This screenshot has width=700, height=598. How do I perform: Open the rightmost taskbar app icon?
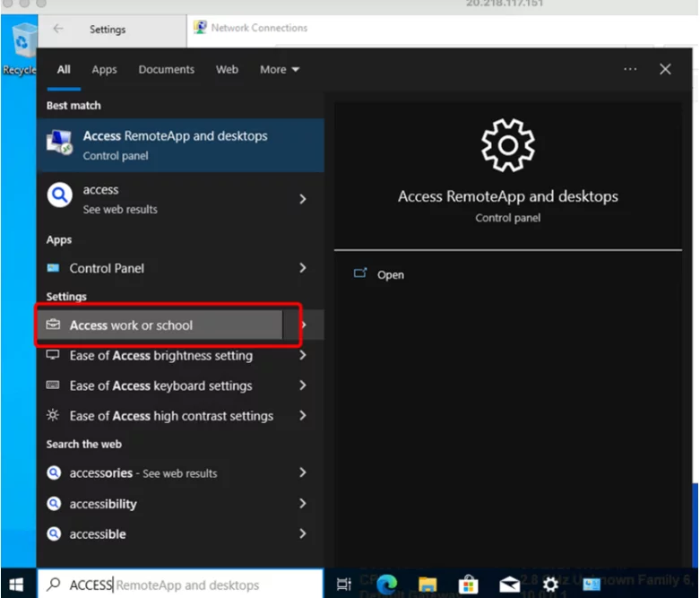pyautogui.click(x=592, y=584)
